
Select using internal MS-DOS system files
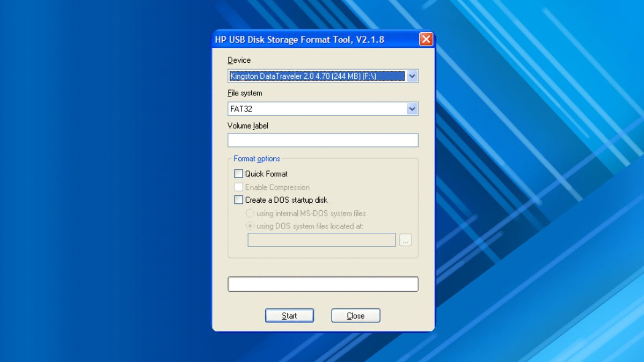250,213
